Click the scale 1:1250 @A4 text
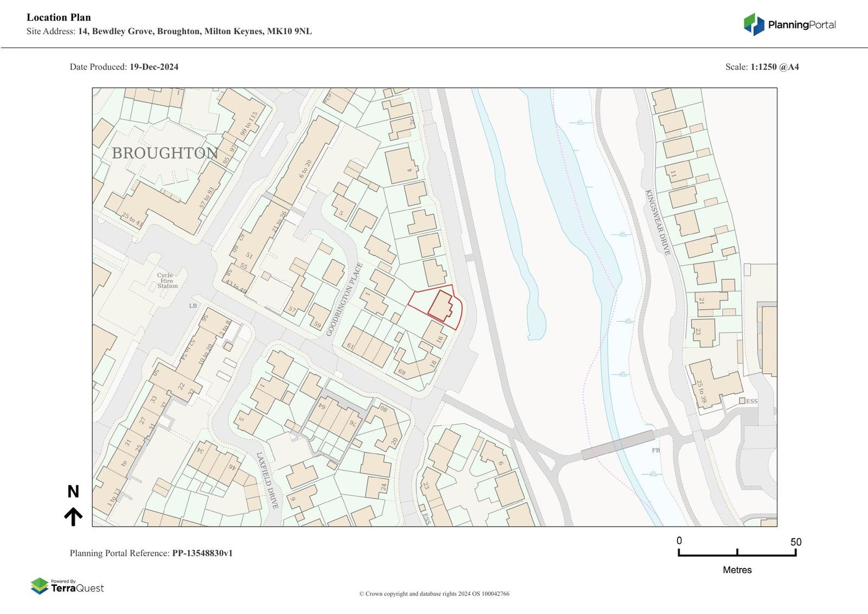The height and width of the screenshot is (614, 868). pos(774,67)
